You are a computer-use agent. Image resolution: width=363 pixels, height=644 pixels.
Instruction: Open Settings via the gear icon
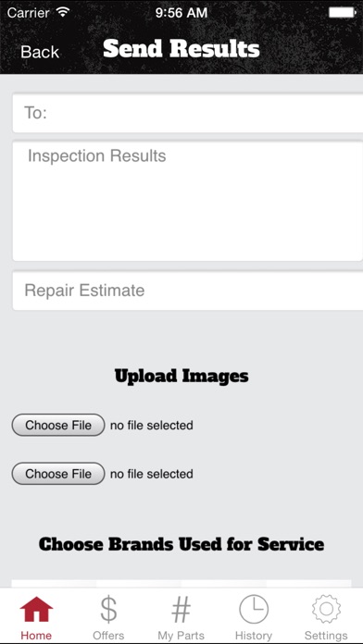(326, 610)
